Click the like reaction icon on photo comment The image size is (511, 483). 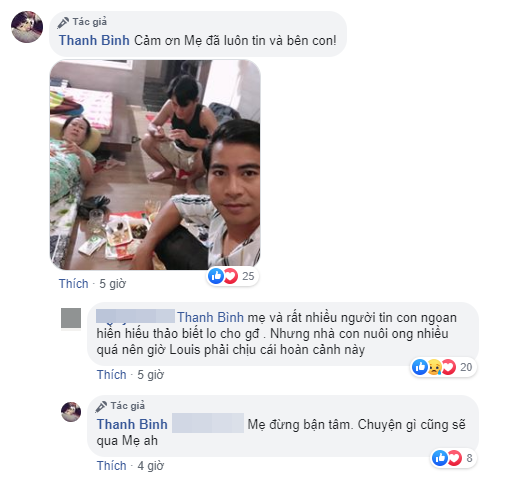tap(216, 276)
